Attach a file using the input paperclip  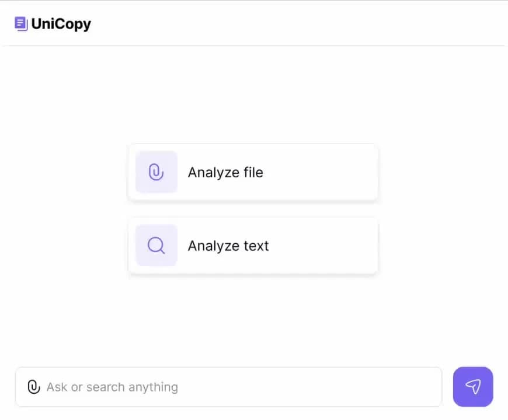tap(34, 387)
